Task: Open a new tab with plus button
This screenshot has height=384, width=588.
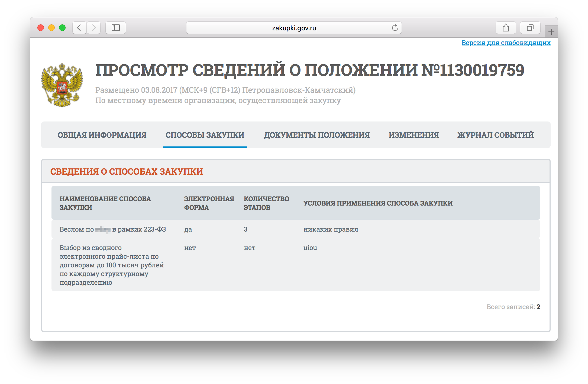Action: [x=551, y=32]
